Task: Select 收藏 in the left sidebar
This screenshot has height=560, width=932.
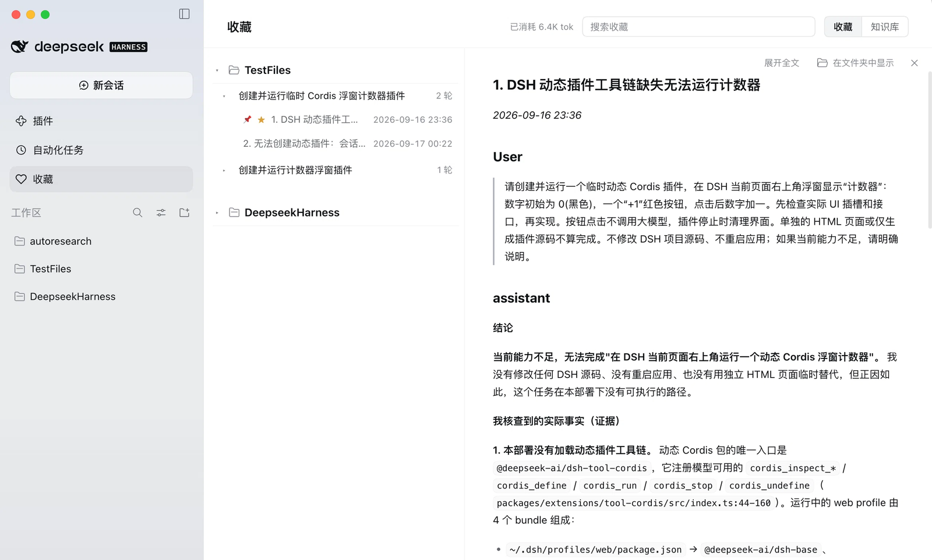Action: pyautogui.click(x=101, y=179)
